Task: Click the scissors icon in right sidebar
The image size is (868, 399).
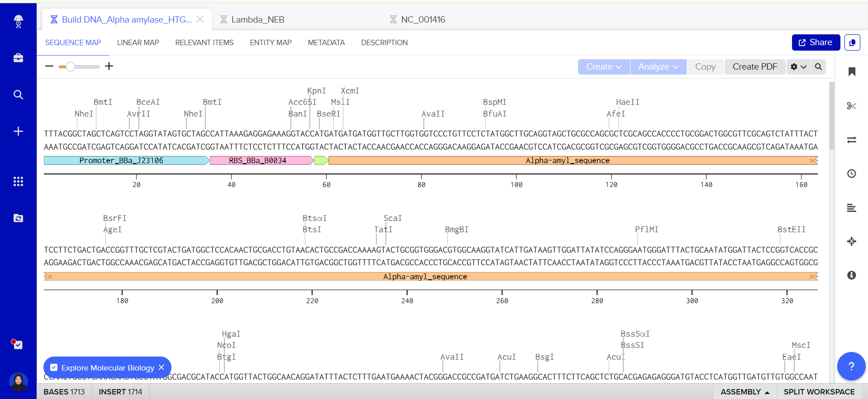Action: tap(851, 106)
